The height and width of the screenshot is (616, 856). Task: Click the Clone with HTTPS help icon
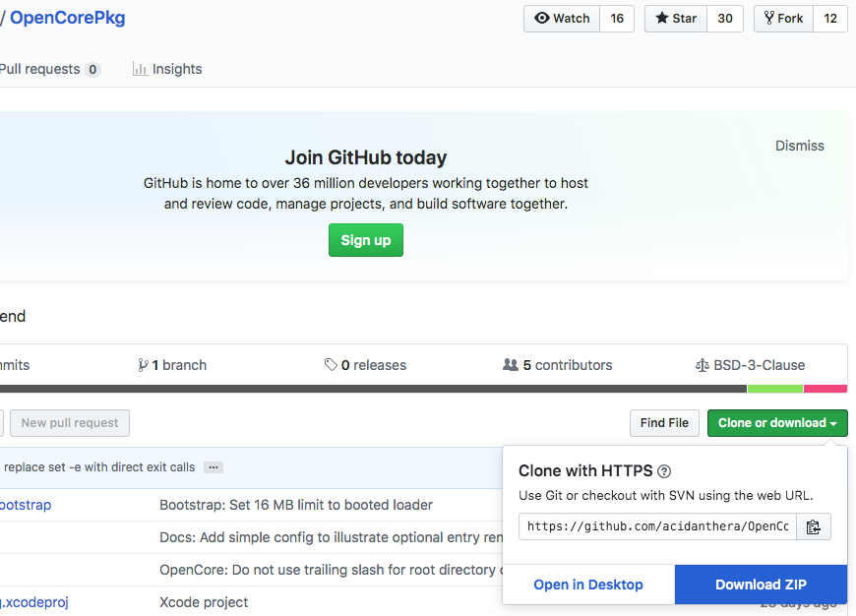coord(664,471)
